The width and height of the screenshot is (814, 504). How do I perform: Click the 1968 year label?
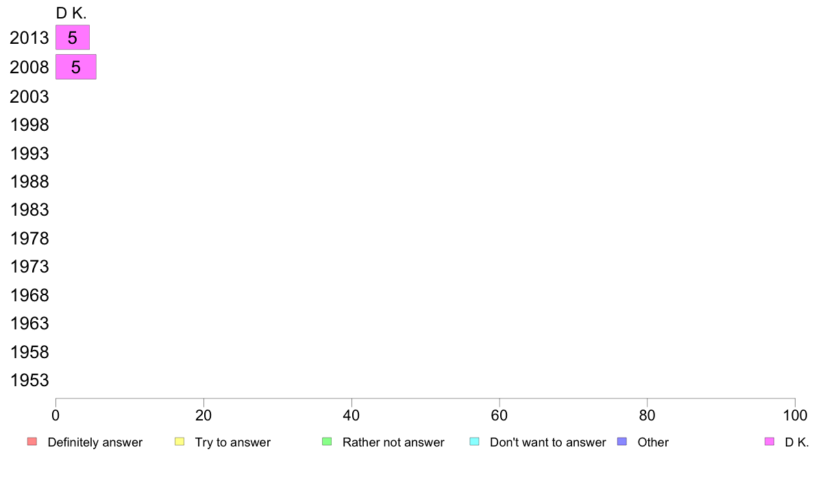pyautogui.click(x=29, y=295)
